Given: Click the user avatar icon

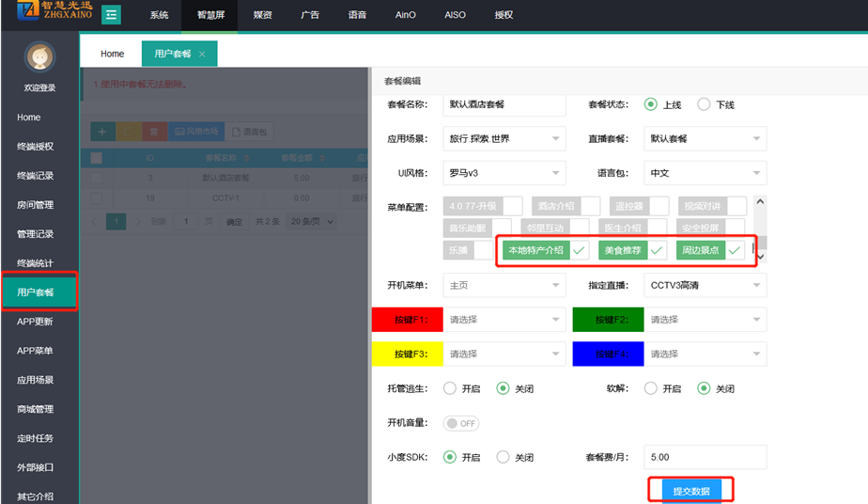Looking at the screenshot, I should tap(39, 58).
